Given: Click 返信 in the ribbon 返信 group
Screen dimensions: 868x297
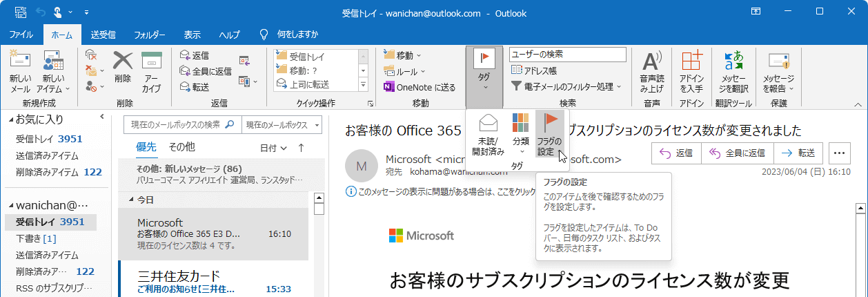Looking at the screenshot, I should [194, 55].
